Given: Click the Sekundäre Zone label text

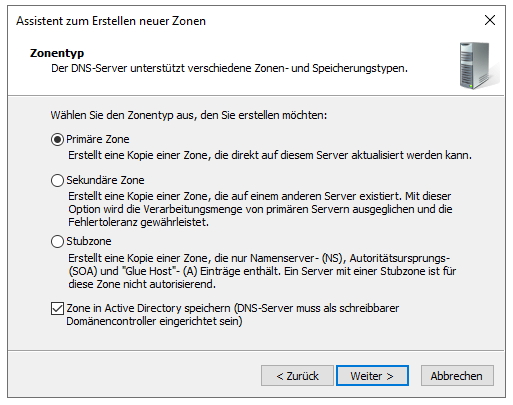Looking at the screenshot, I should (105, 180).
